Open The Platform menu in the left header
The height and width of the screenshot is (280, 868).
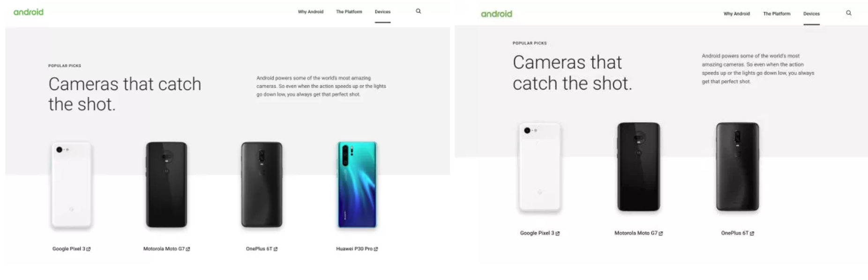349,12
